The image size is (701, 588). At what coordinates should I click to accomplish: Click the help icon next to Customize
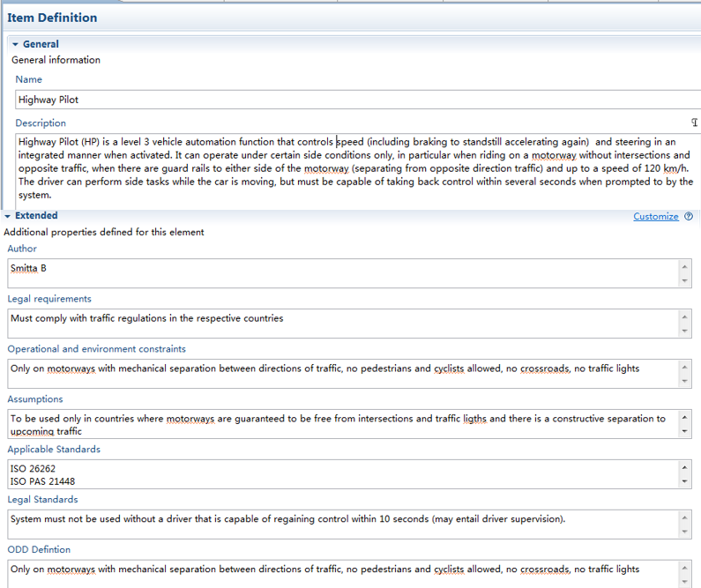(x=689, y=216)
